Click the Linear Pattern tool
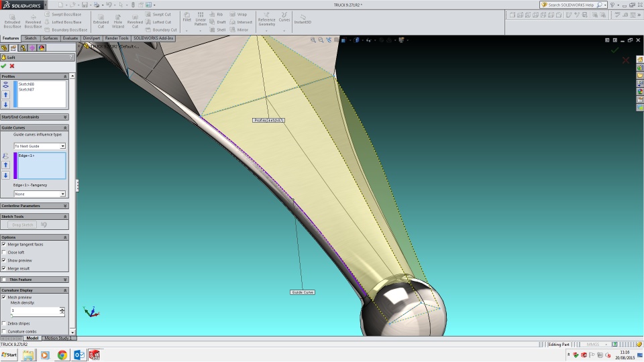 coord(201,19)
